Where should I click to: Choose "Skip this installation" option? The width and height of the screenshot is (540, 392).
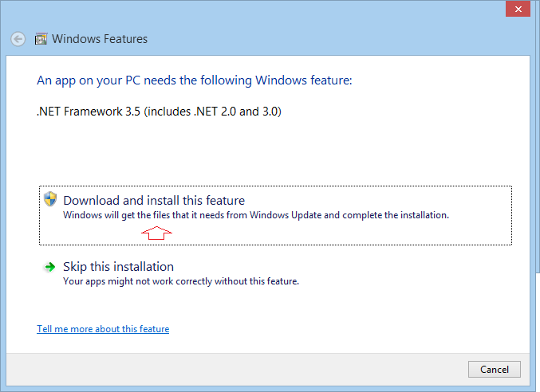118,267
